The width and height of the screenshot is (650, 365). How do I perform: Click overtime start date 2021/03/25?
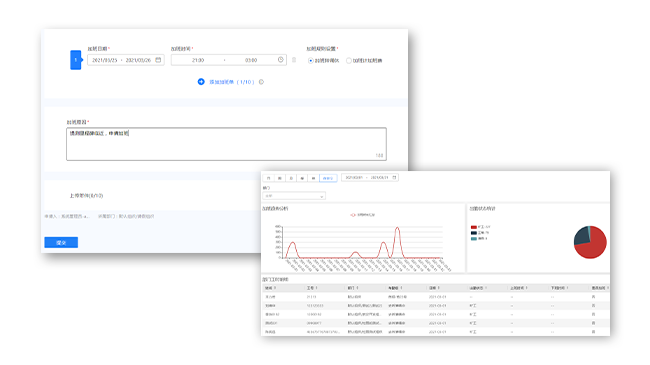tap(104, 60)
